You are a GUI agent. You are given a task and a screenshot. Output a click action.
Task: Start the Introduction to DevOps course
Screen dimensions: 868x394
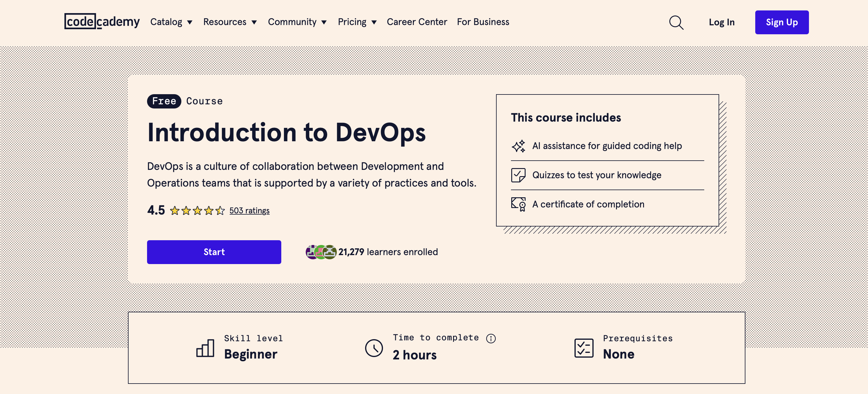[214, 252]
